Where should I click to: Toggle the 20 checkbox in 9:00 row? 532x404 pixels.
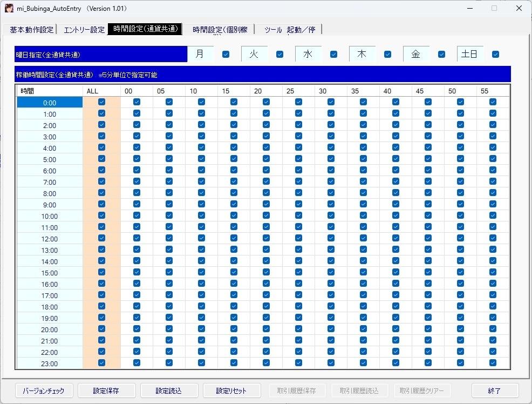[267, 204]
